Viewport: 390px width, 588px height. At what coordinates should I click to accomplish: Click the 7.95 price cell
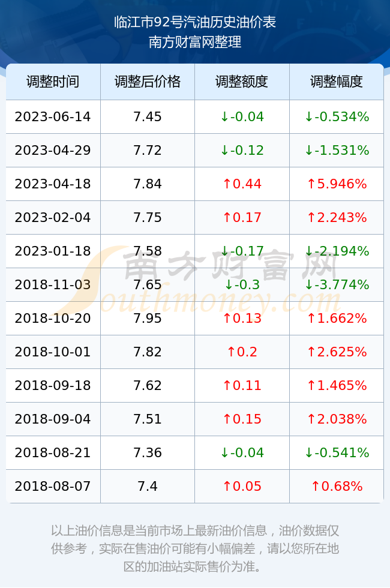tap(148, 318)
